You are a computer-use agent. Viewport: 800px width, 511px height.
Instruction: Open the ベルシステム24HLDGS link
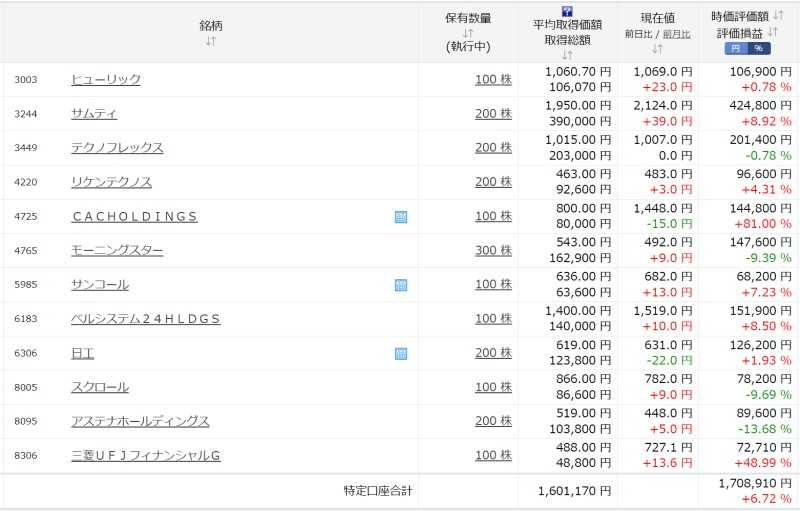click(146, 319)
